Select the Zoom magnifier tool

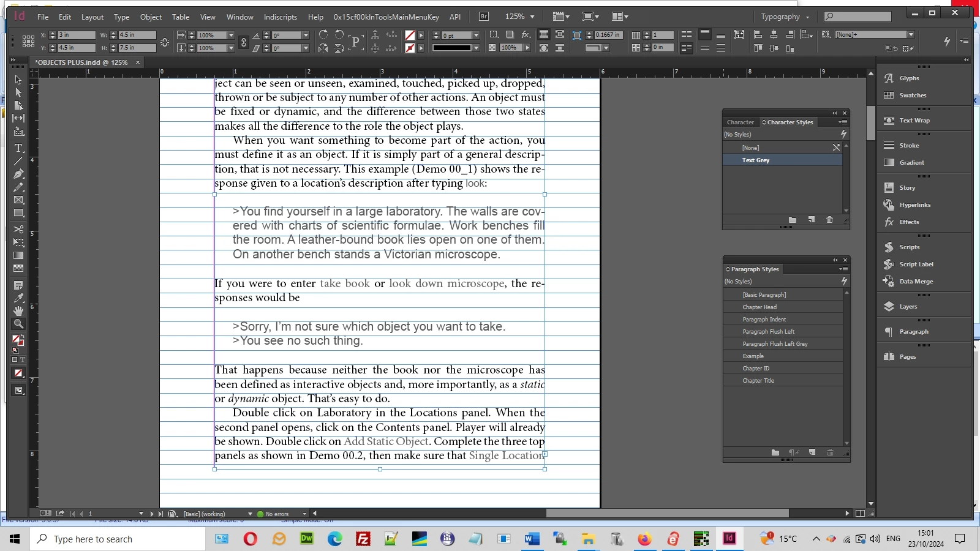point(18,324)
